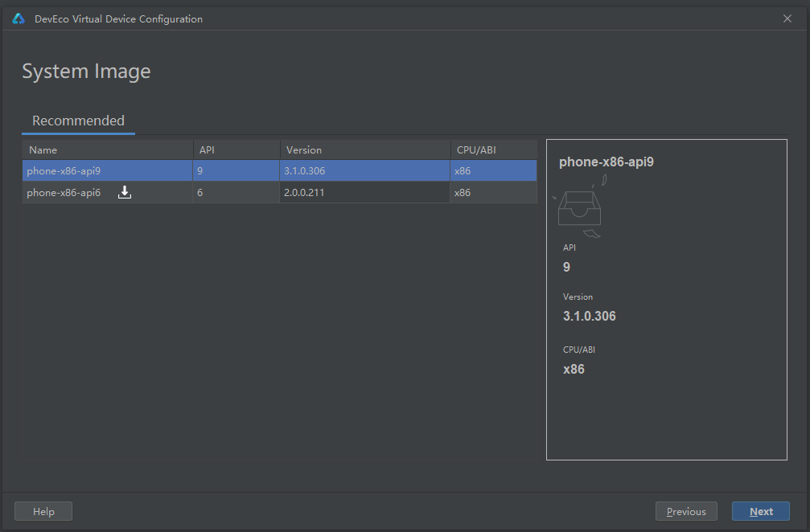Switch to the Recommended tab
The height and width of the screenshot is (532, 810).
(78, 121)
